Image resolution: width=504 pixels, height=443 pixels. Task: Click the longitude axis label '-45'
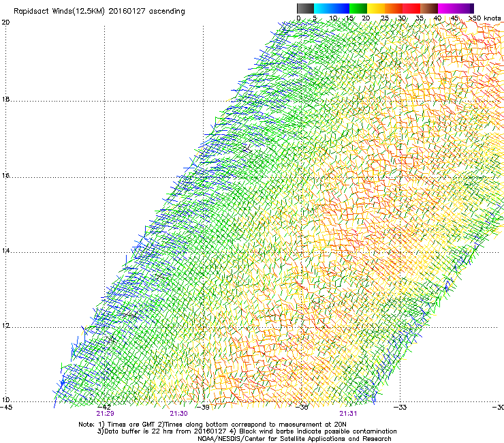pyautogui.click(x=6, y=407)
